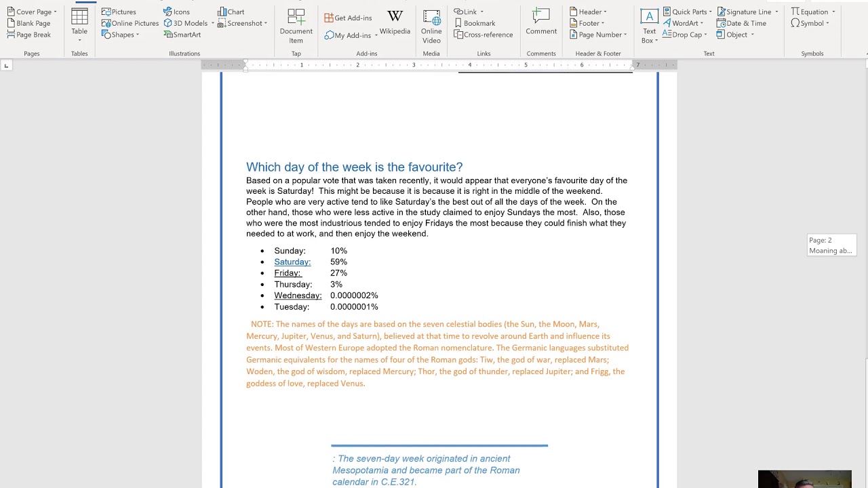Screen dimensions: 868x488
Task: Insert an Online Video
Action: pyautogui.click(x=431, y=26)
